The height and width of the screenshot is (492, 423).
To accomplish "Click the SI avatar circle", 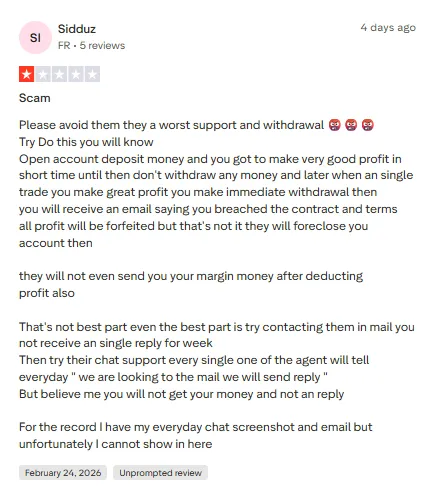I will tap(35, 38).
